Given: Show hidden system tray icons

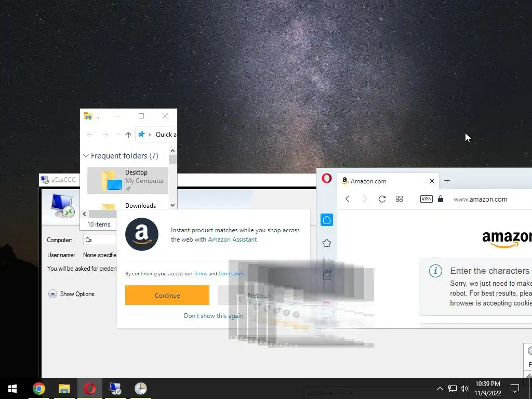Looking at the screenshot, I should (x=440, y=389).
